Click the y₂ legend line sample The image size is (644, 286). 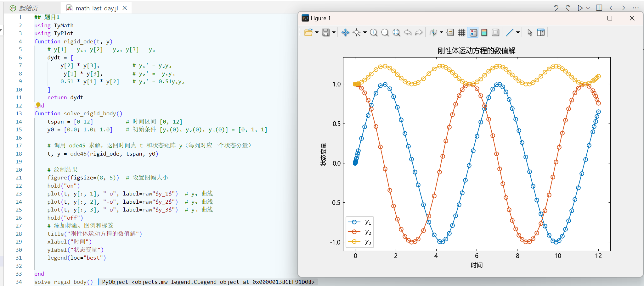pos(354,232)
